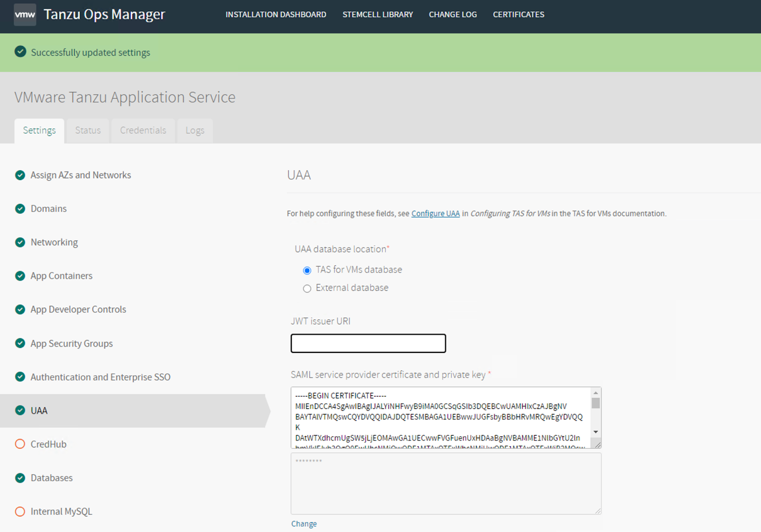
Task: Open the Internal MySQL settings section
Action: coord(61,512)
